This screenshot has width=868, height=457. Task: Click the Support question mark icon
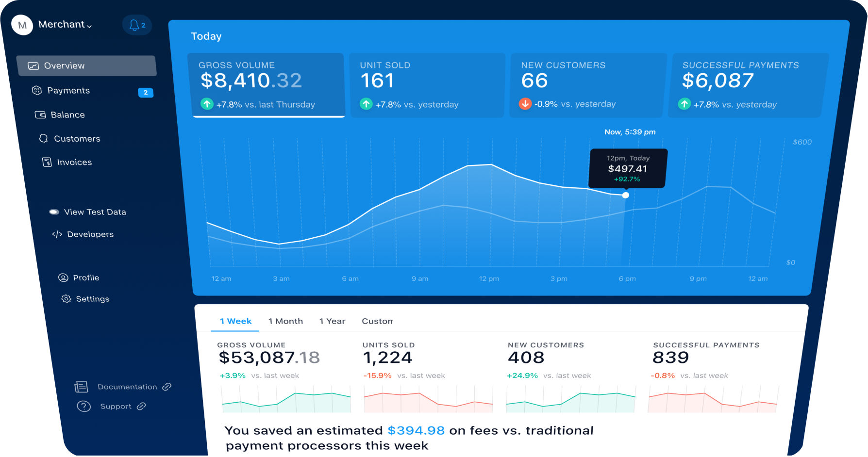pyautogui.click(x=84, y=407)
